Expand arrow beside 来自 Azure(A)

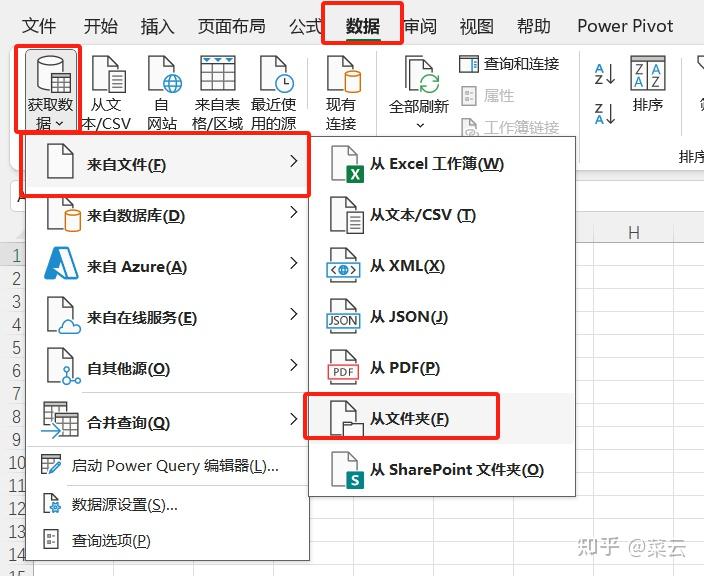[x=294, y=263]
